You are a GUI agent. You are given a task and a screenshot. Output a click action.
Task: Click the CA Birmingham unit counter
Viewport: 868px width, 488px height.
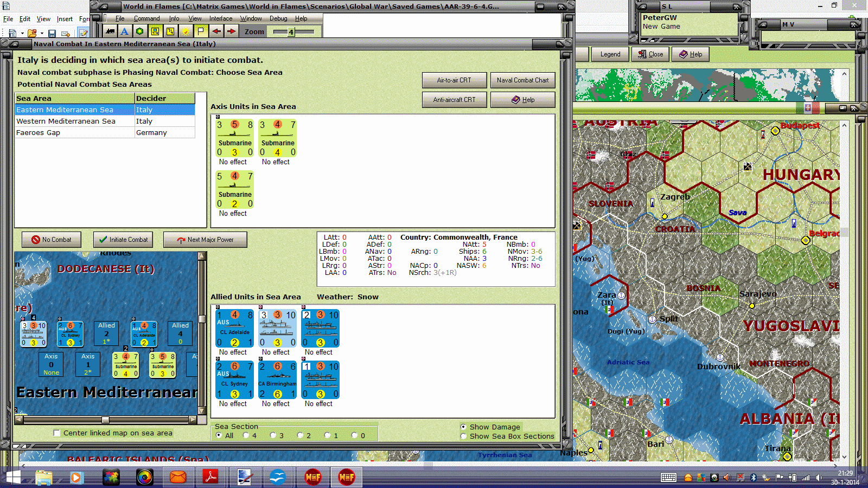pyautogui.click(x=277, y=380)
